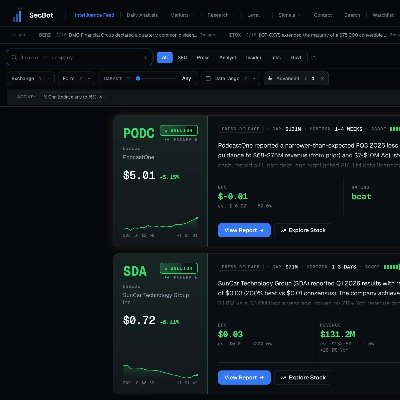
Task: Click the Press Release tag on SDA card
Action: [x=241, y=267]
